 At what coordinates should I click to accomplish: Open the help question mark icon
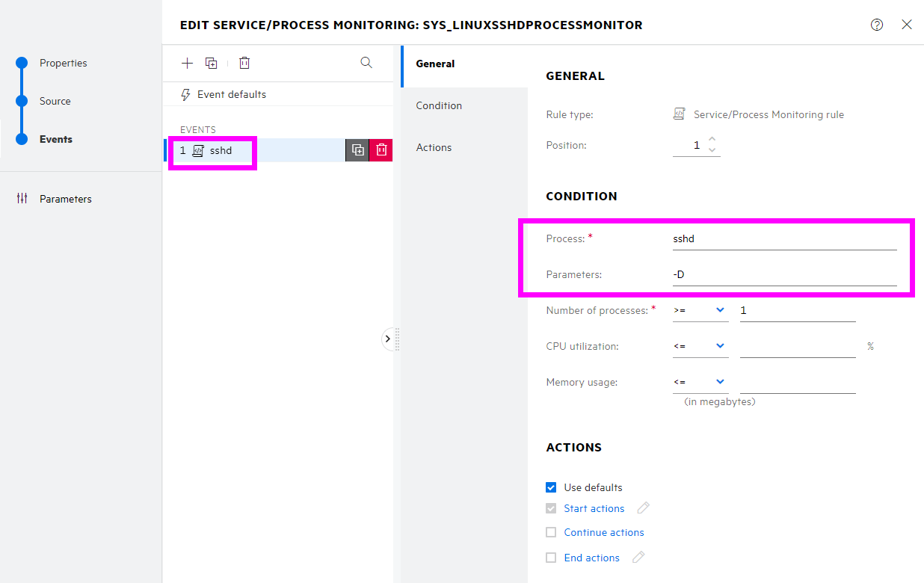coord(876,25)
